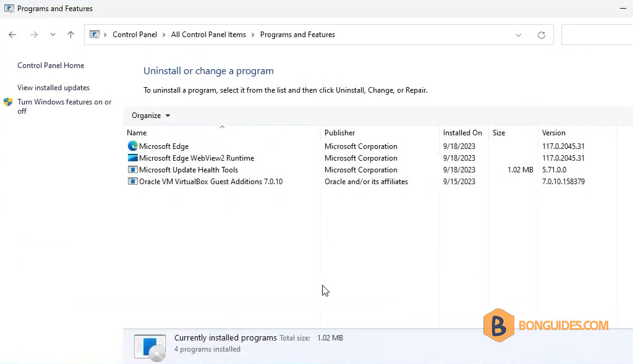Click the 1.02 MB size cell
This screenshot has width=633, height=364.
[x=520, y=170]
